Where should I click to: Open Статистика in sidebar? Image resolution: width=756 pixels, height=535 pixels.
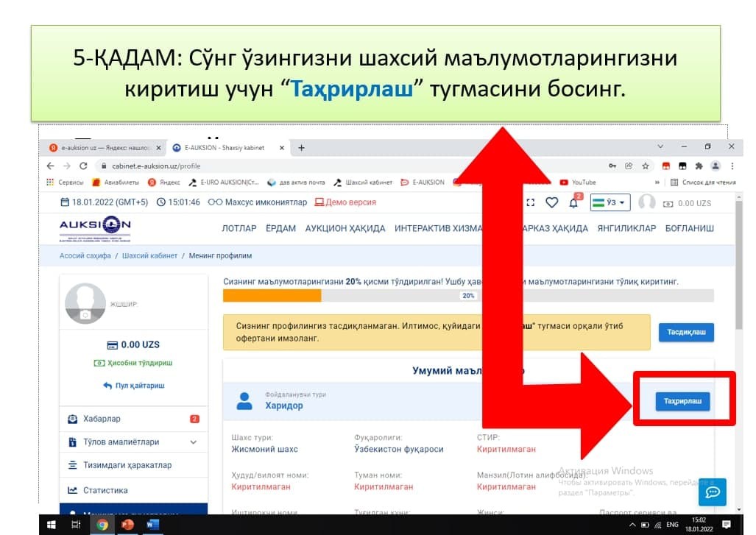tap(133, 490)
